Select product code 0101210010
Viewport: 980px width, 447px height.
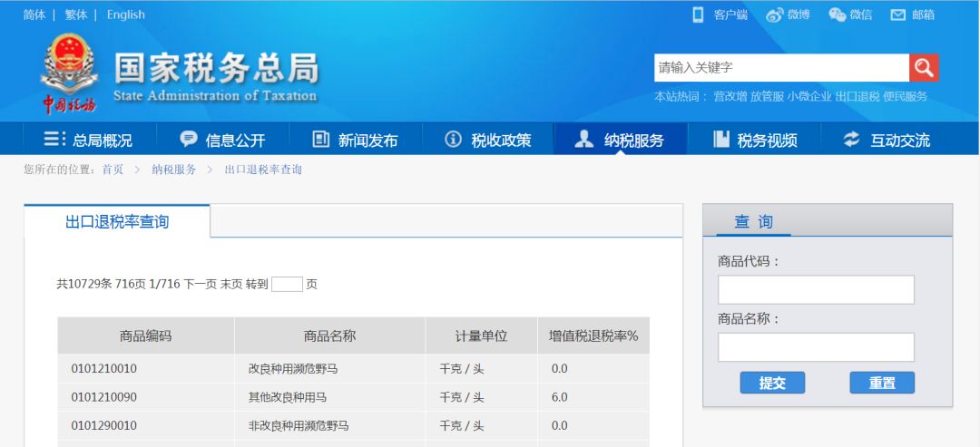pyautogui.click(x=103, y=369)
